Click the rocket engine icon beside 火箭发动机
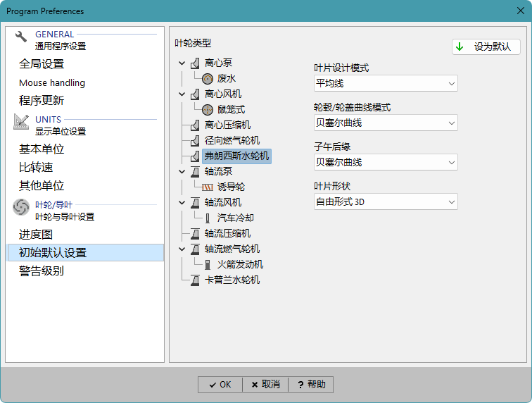This screenshot has width=532, height=403. click(x=208, y=265)
